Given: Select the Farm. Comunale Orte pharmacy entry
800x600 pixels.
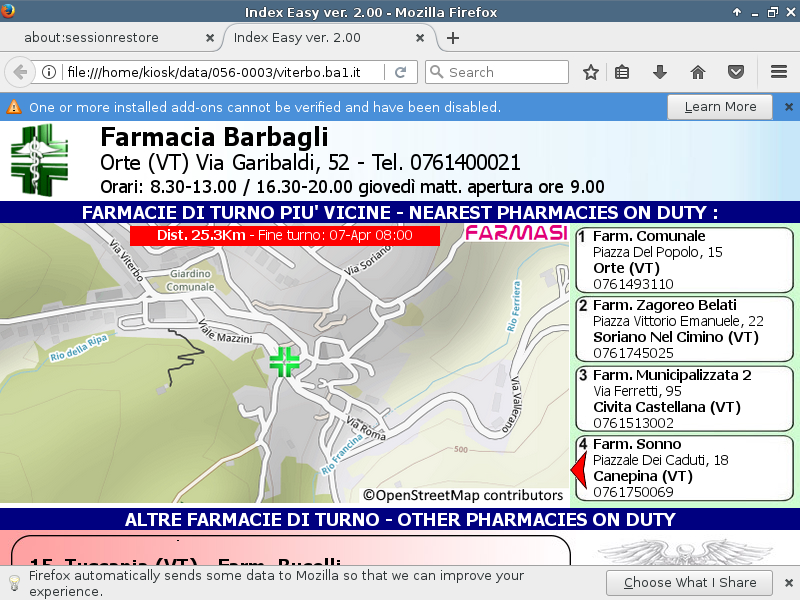Looking at the screenshot, I should point(685,260).
